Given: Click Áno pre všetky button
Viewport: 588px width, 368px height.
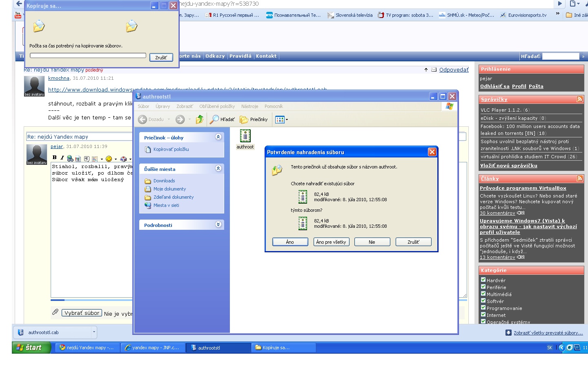Looking at the screenshot, I should click(x=331, y=242).
